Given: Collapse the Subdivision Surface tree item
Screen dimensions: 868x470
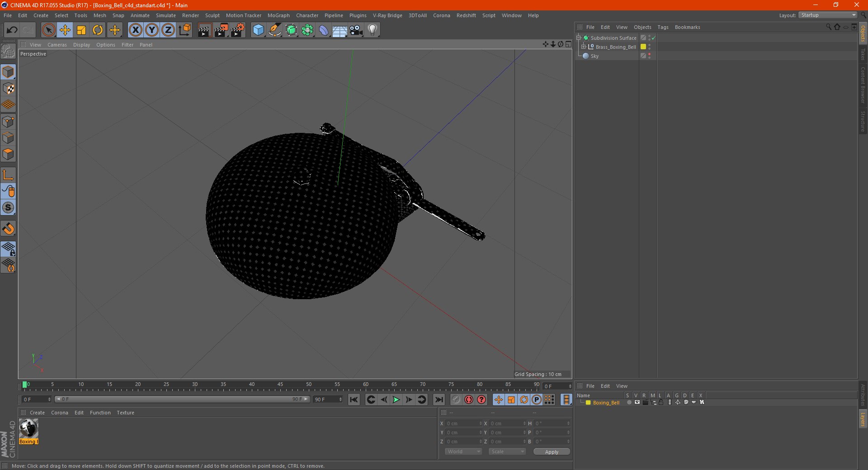Looking at the screenshot, I should (x=579, y=38).
